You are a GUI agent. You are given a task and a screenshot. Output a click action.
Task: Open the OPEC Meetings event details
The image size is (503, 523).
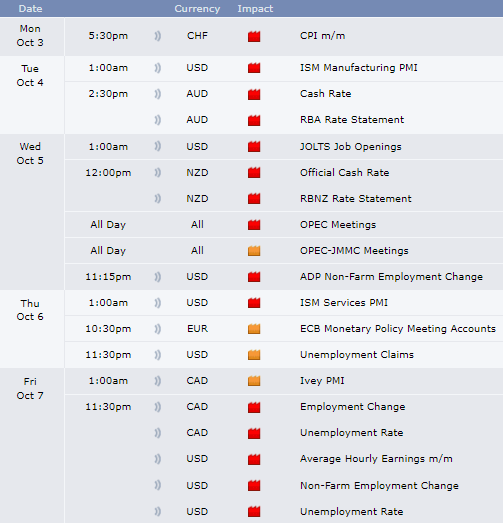click(x=338, y=225)
